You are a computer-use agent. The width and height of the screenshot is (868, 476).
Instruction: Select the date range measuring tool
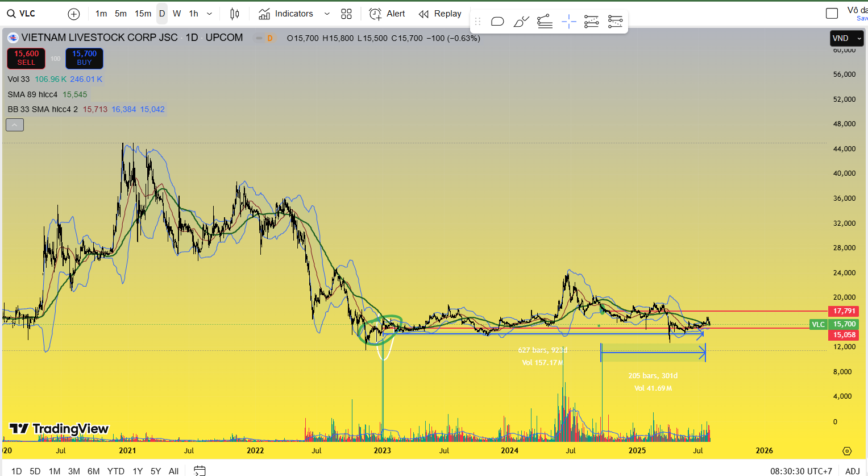click(x=615, y=22)
